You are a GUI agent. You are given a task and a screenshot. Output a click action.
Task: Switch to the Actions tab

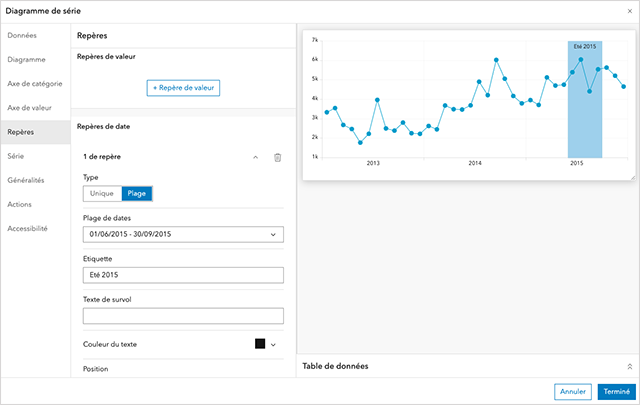coord(36,204)
